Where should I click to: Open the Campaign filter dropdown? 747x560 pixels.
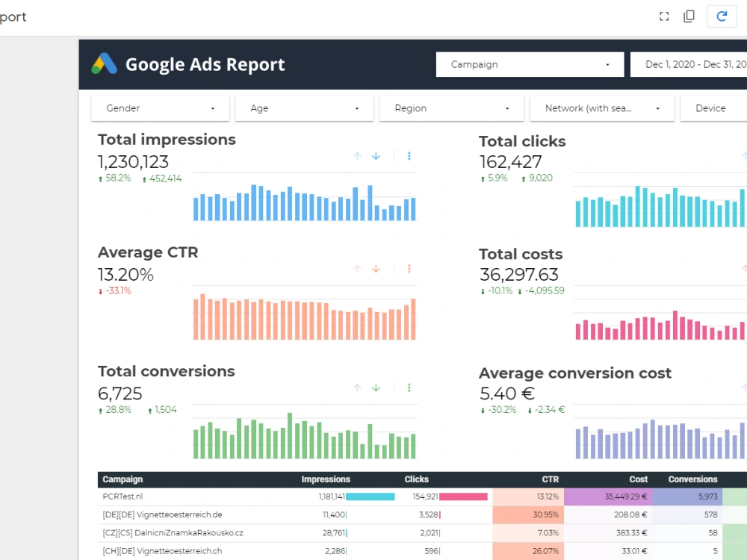pos(530,64)
